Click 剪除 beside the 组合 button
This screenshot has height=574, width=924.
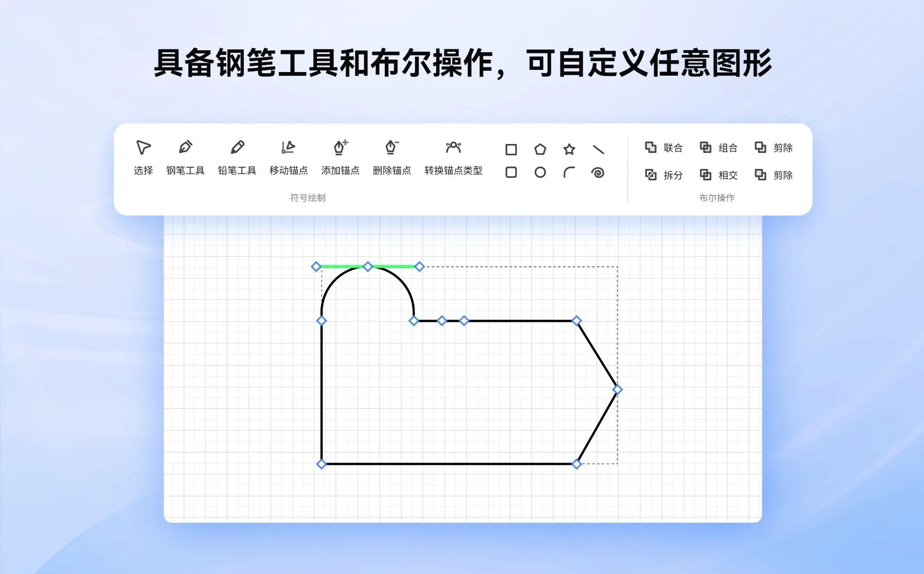tap(774, 148)
